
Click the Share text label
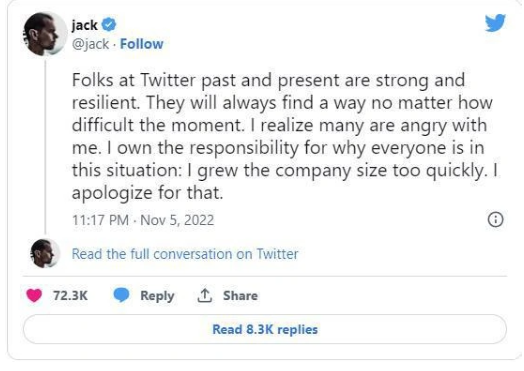[x=240, y=295]
